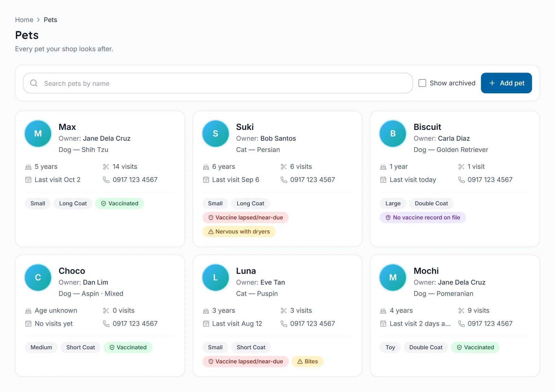Image resolution: width=555 pixels, height=392 pixels.
Task: Click the phone icon on Mochi's card
Action: point(461,324)
